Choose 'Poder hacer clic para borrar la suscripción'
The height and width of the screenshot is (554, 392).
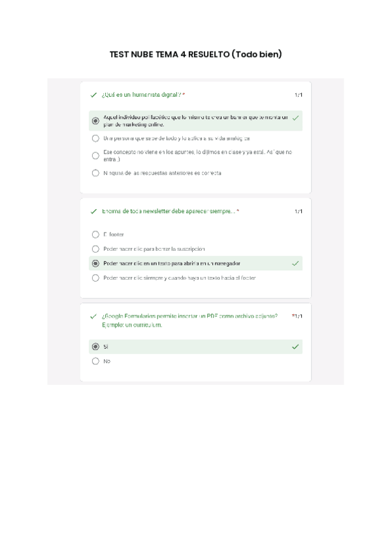click(96, 249)
